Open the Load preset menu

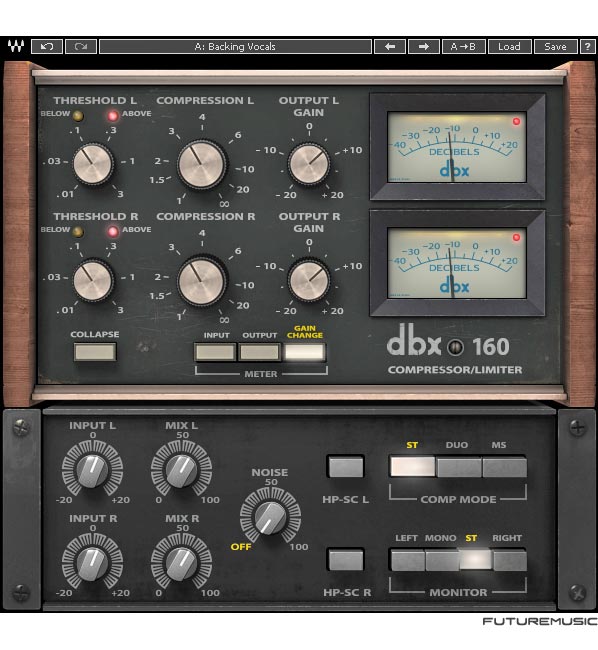coord(509,46)
